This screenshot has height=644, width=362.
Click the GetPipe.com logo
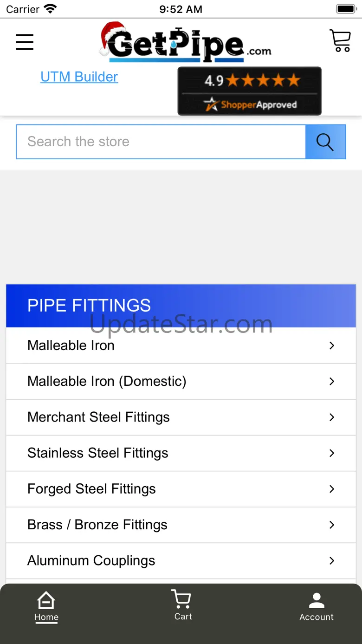(x=185, y=42)
